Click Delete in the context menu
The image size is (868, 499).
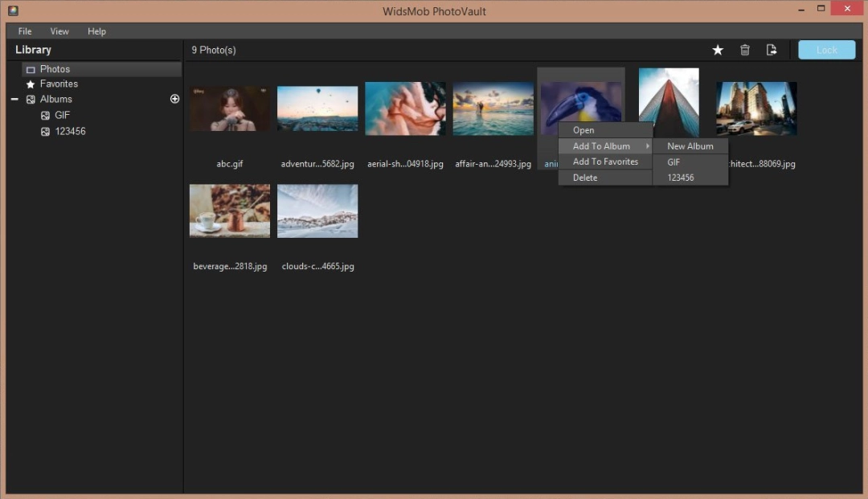[x=585, y=178]
